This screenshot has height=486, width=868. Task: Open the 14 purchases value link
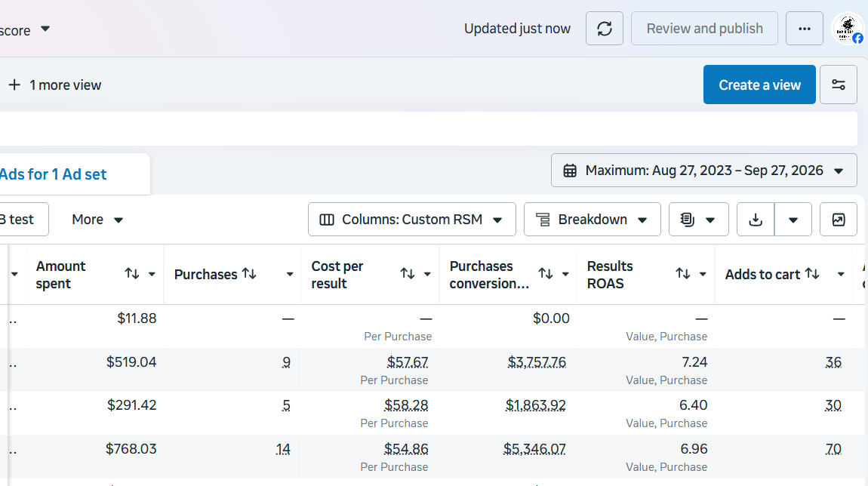tap(283, 449)
